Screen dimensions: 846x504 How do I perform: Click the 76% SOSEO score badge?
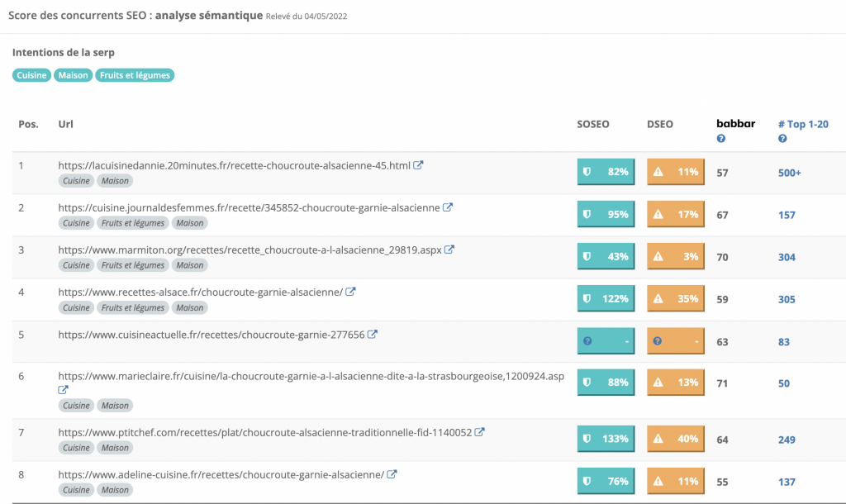[x=606, y=481]
